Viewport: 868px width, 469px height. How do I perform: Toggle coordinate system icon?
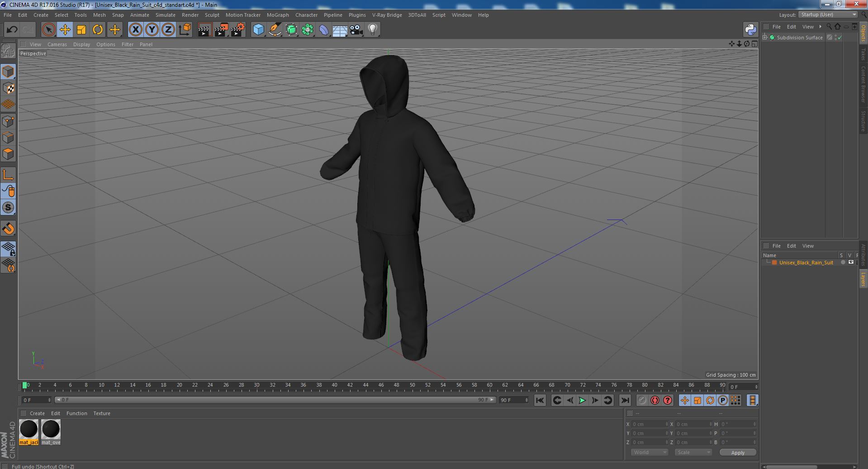(185, 30)
